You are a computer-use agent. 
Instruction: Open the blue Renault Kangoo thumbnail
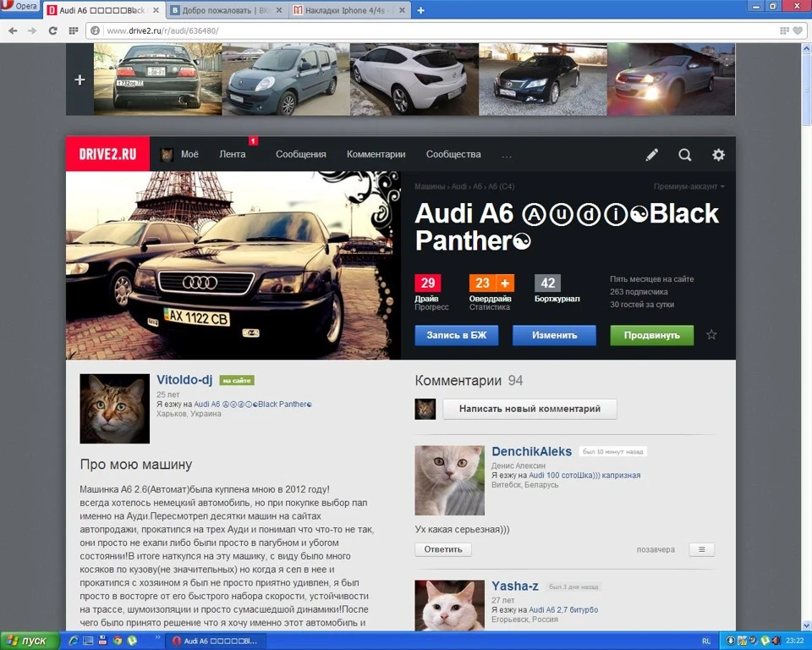click(286, 80)
